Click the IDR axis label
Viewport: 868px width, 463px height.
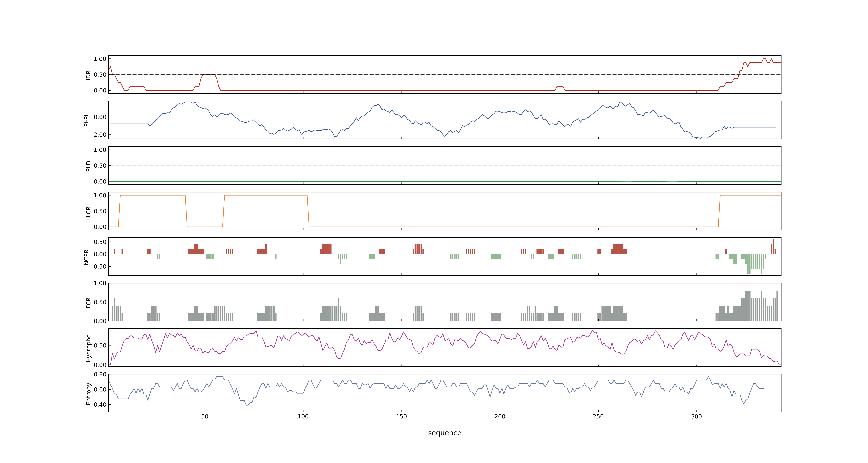click(88, 75)
